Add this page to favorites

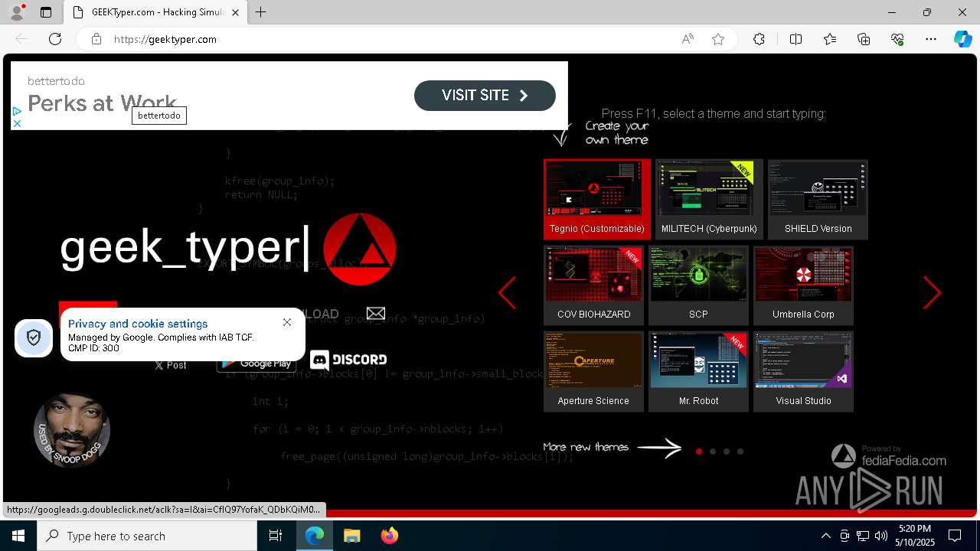(718, 39)
